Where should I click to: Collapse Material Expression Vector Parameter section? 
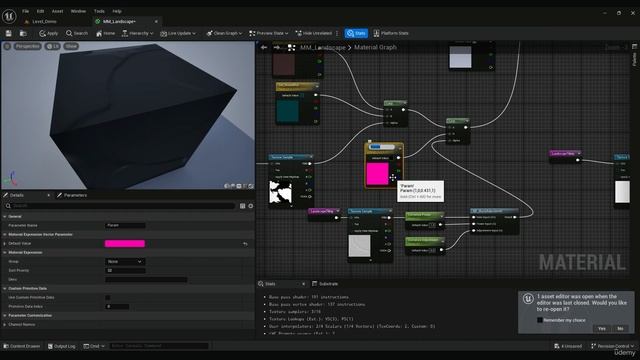click(x=4, y=235)
